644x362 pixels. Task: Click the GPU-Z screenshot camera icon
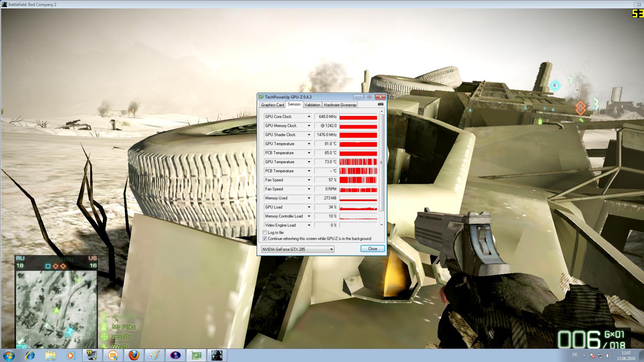(x=381, y=104)
